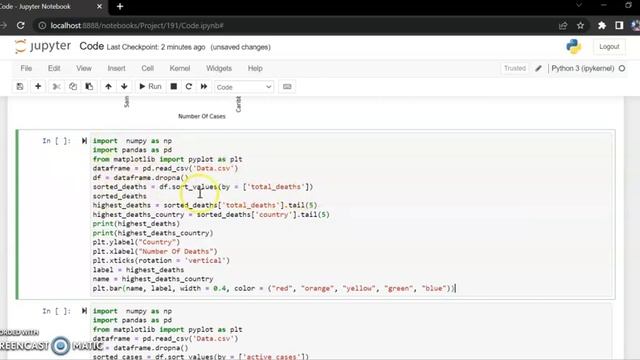This screenshot has height=360, width=640.
Task: Click the plt.xticks rotation line
Action: [161, 260]
